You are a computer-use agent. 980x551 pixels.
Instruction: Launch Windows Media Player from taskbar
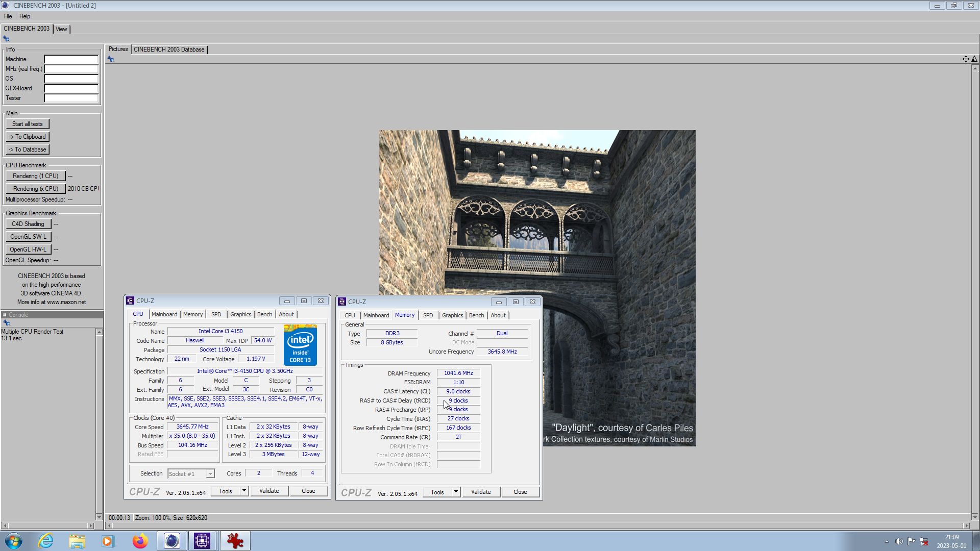[108, 541]
